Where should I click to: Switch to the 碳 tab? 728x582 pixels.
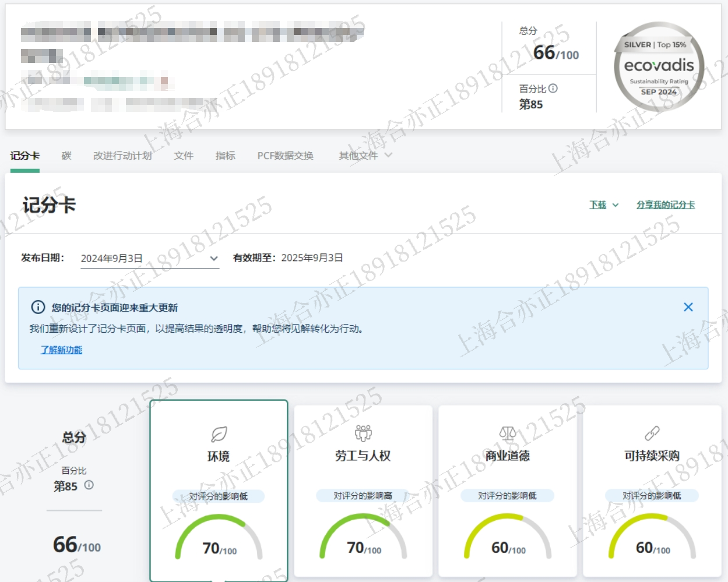click(66, 156)
